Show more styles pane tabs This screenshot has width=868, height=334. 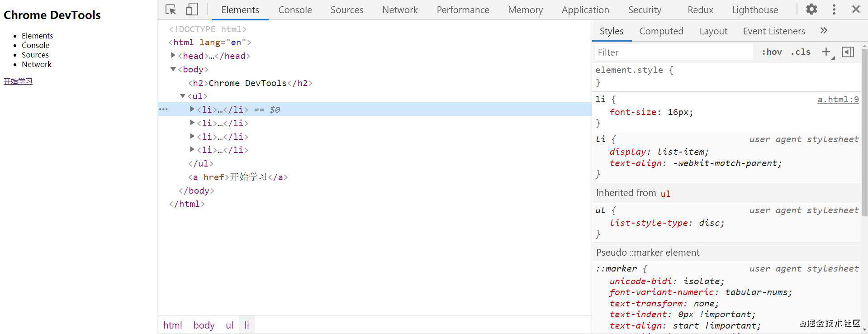click(x=824, y=30)
